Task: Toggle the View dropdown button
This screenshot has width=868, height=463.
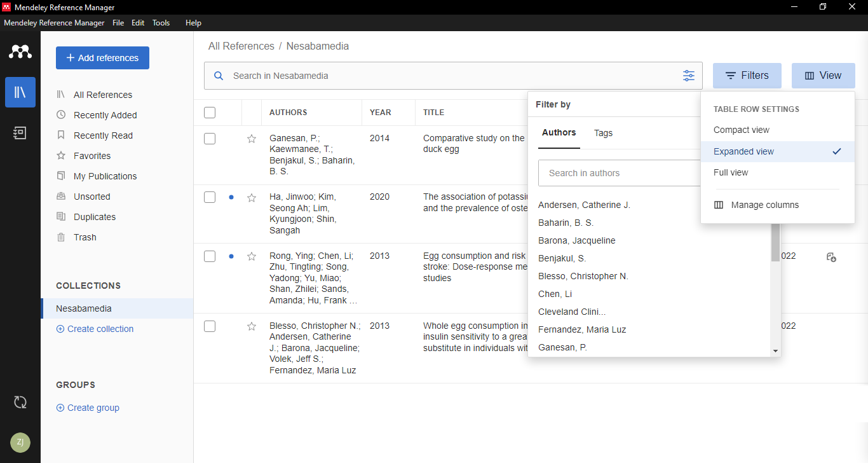Action: [823, 76]
